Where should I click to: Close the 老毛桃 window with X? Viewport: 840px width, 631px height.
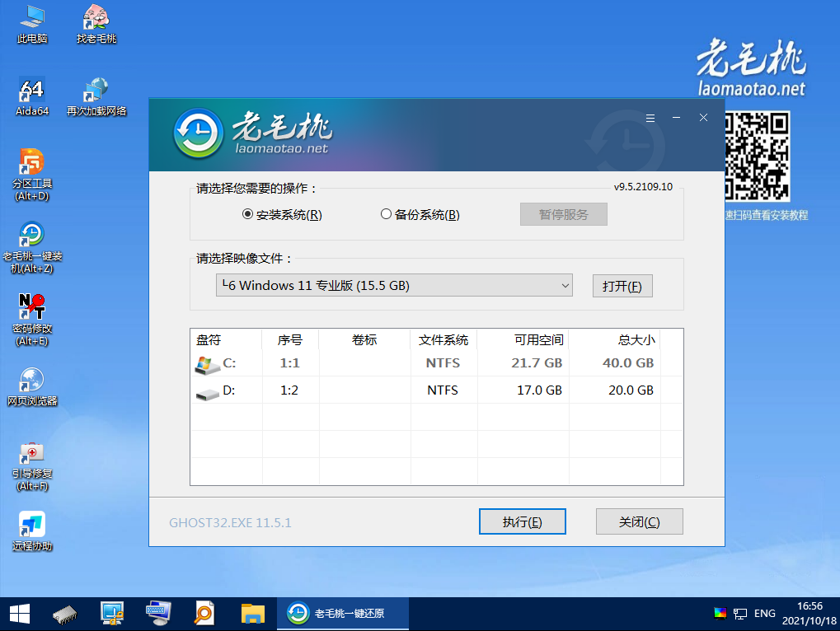(703, 118)
